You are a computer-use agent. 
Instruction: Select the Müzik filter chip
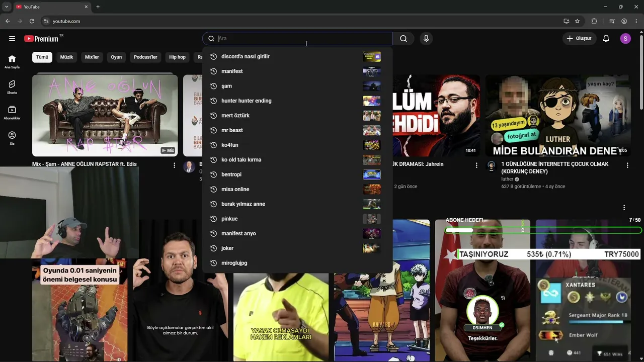point(66,57)
